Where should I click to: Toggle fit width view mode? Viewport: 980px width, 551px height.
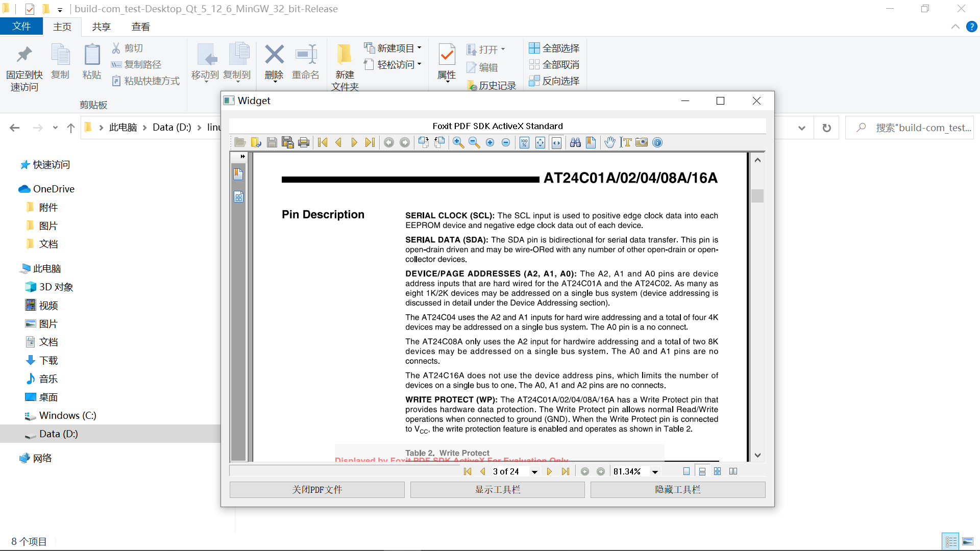tap(556, 143)
